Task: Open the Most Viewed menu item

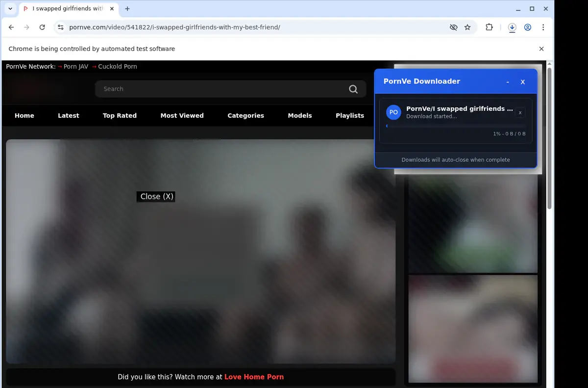Action: pyautogui.click(x=182, y=116)
